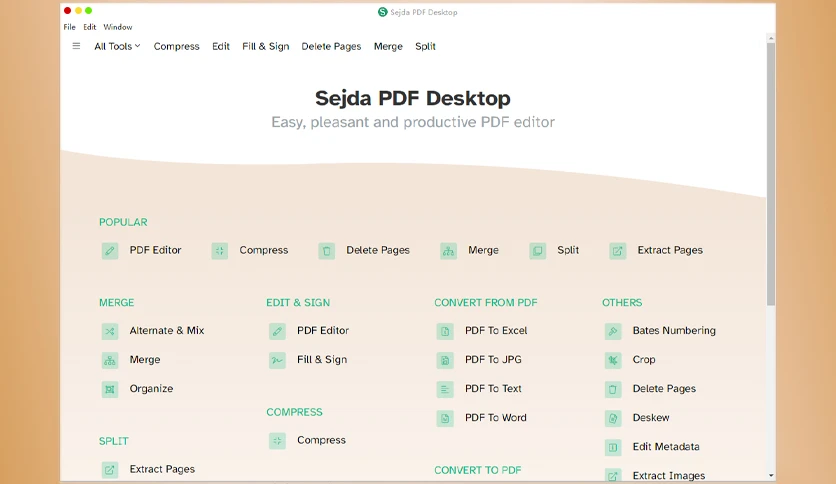836x484 pixels.
Task: Open the Alternate & Mix tool link
Action: click(167, 330)
